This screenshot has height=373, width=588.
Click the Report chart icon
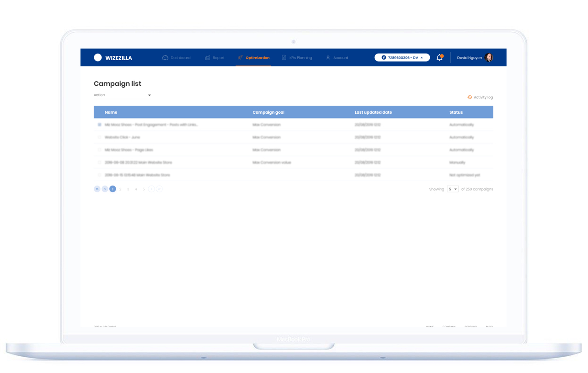(x=208, y=58)
